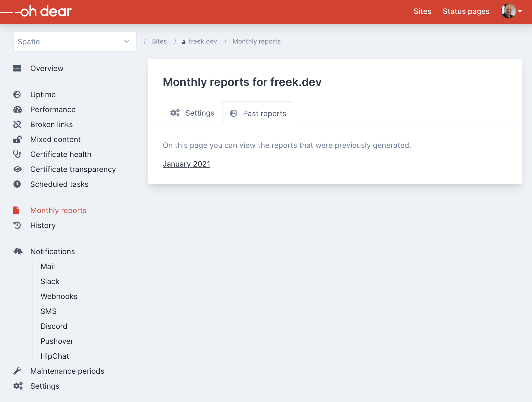
Task: Click the Maintenance periods wrench icon
Action: pos(17,371)
